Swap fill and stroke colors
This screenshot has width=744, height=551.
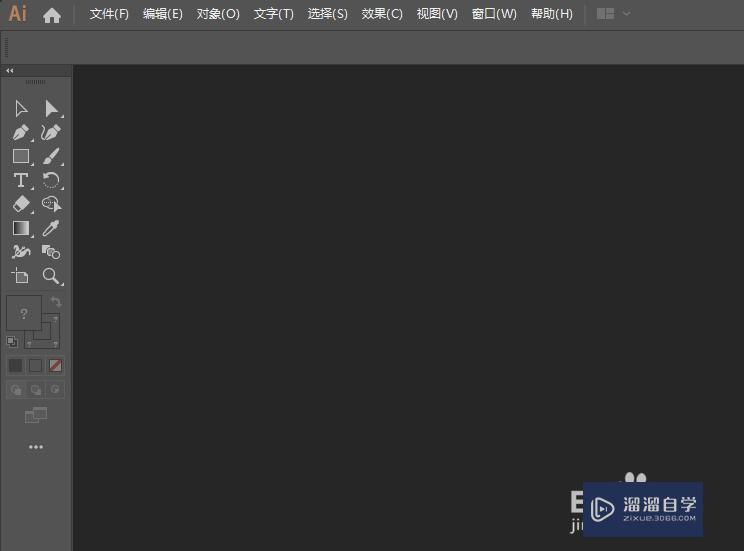(56, 301)
